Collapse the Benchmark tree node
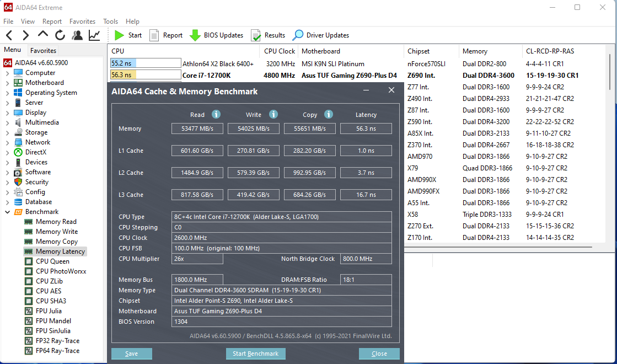The width and height of the screenshot is (617, 364). point(8,212)
